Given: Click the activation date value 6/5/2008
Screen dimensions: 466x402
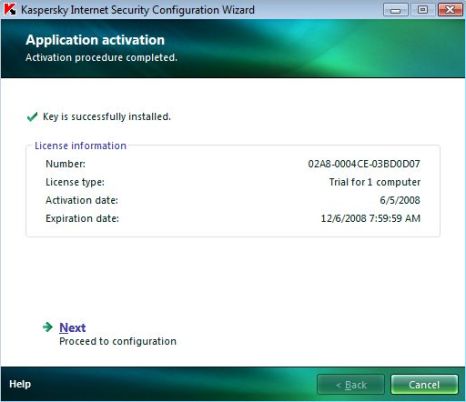Looking at the screenshot, I should pos(400,200).
